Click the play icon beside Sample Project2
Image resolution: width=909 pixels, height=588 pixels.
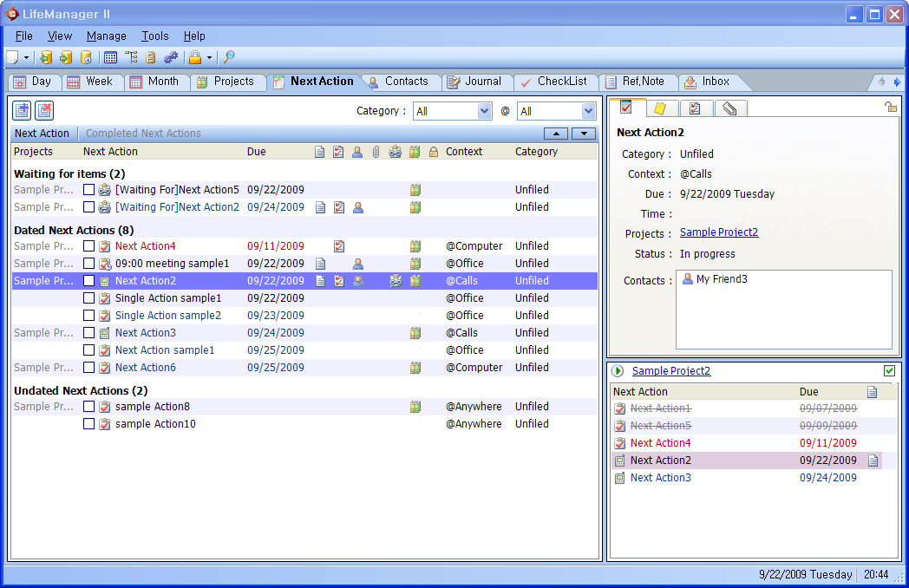[x=618, y=370]
